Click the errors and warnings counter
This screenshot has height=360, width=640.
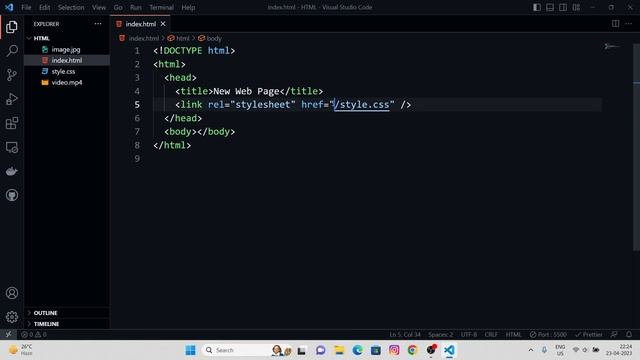click(34, 334)
